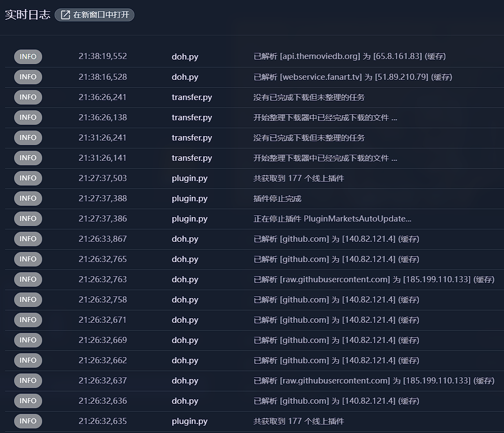This screenshot has height=433, width=504.
Task: Click INFO badge at 21:26:32,765
Action: (x=28, y=259)
